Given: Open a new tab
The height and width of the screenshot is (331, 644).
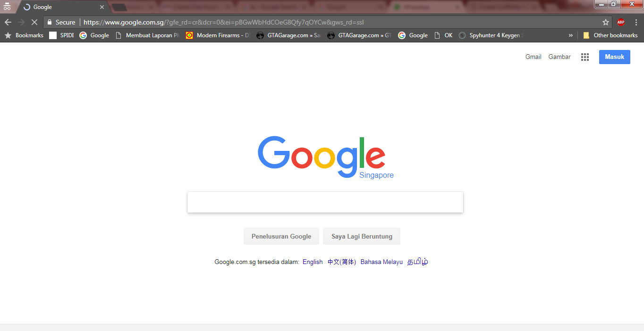Looking at the screenshot, I should point(119,7).
